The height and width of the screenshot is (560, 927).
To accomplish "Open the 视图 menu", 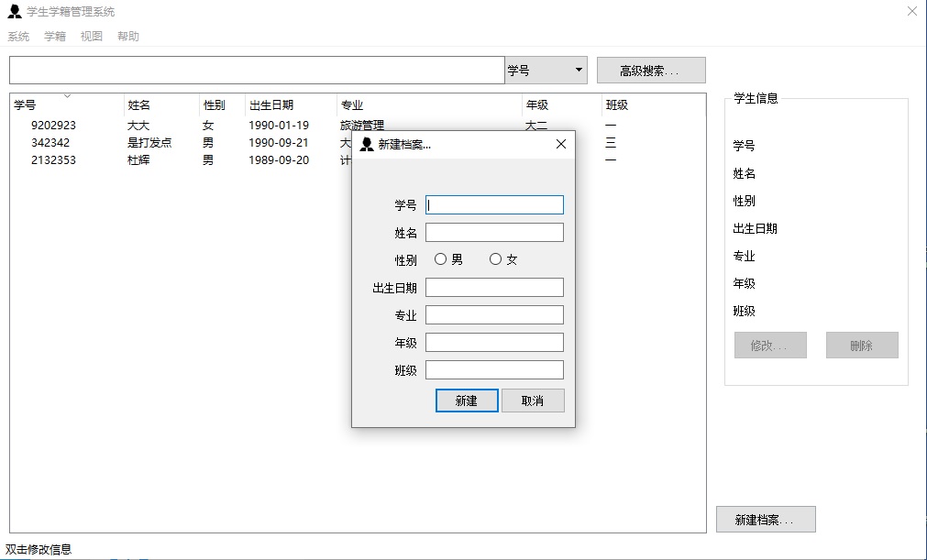I will coord(91,36).
